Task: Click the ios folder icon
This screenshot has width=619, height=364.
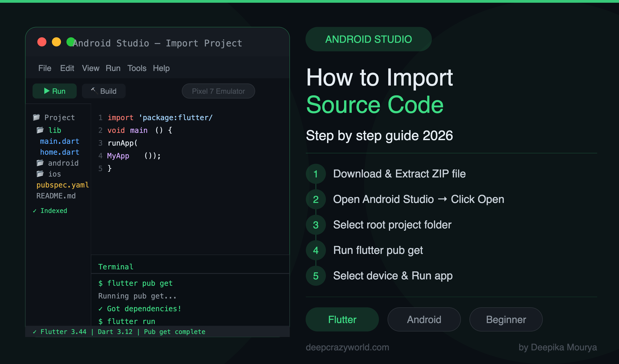Action: click(x=40, y=174)
